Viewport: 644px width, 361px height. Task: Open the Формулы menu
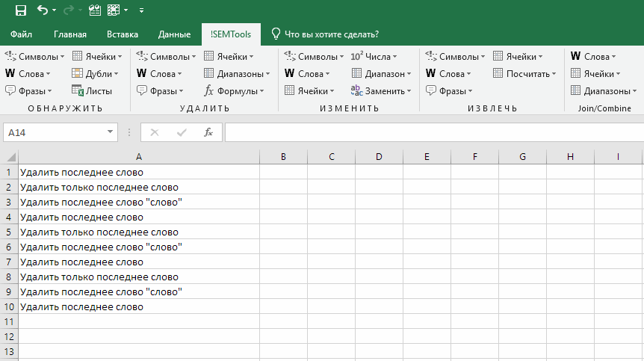click(234, 91)
